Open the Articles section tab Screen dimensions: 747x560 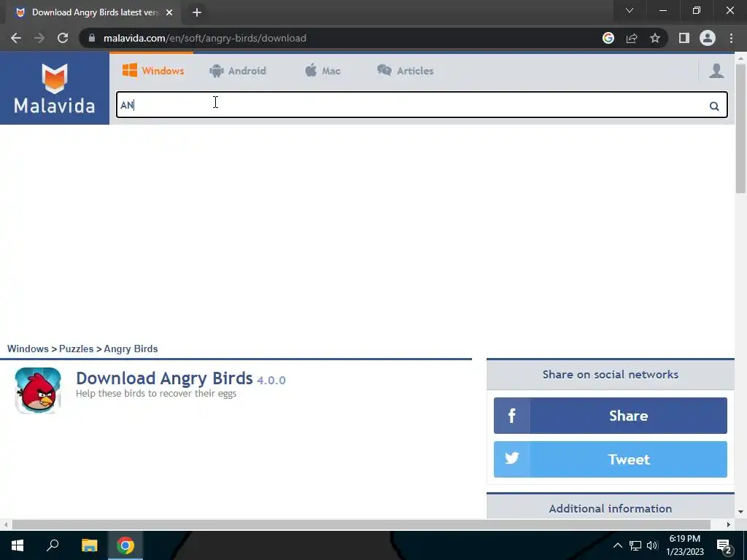coord(405,71)
